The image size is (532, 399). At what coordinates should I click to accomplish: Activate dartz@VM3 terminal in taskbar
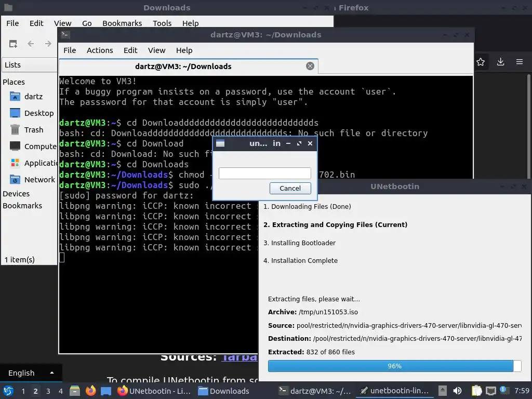(315, 391)
